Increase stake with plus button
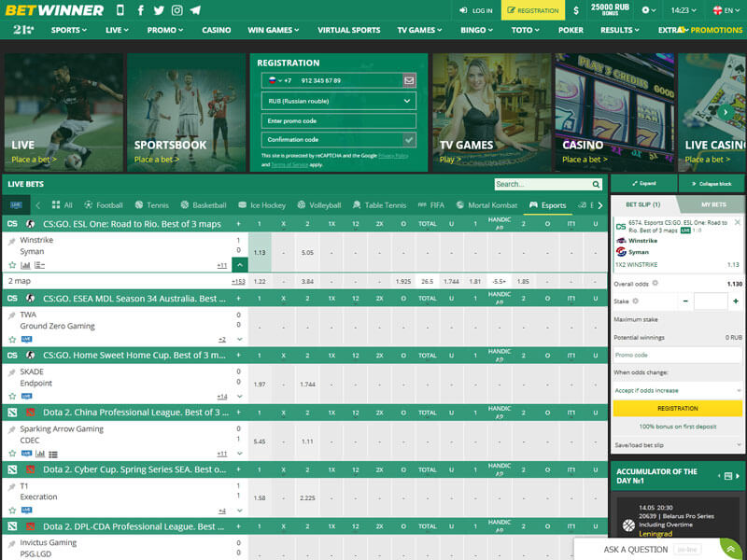 tap(736, 301)
